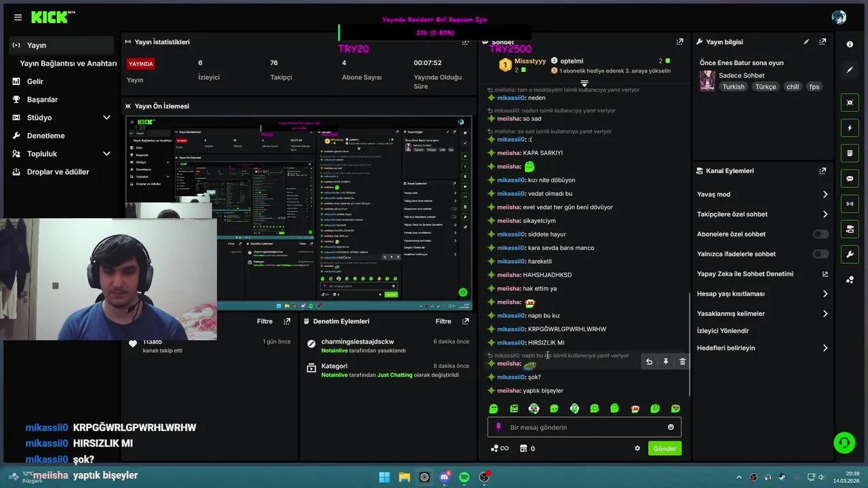The image size is (868, 488).
Task: Edit stream info with the pencil icon
Action: pos(806,42)
